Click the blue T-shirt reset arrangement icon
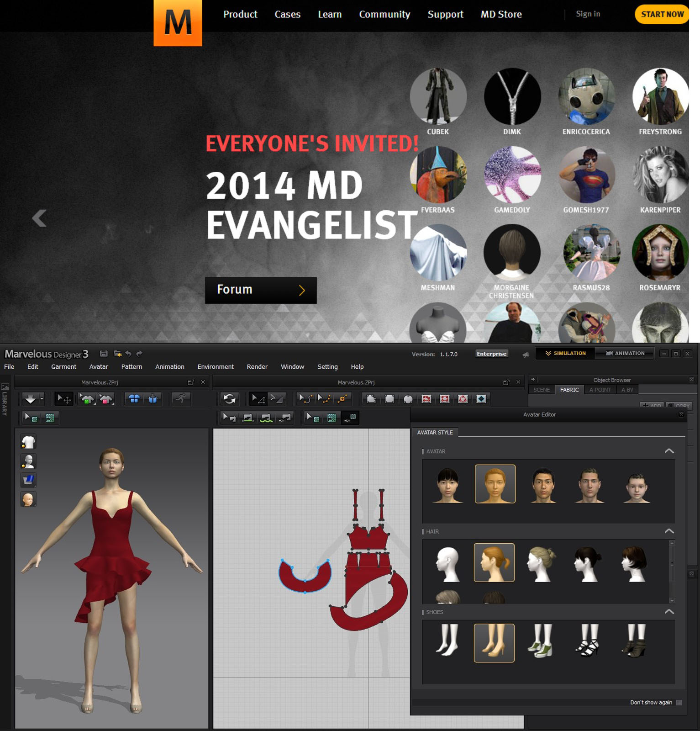This screenshot has width=700, height=731. click(x=134, y=399)
